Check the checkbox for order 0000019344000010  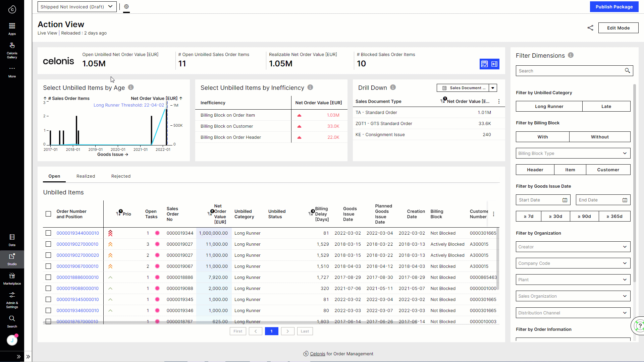tap(48, 233)
